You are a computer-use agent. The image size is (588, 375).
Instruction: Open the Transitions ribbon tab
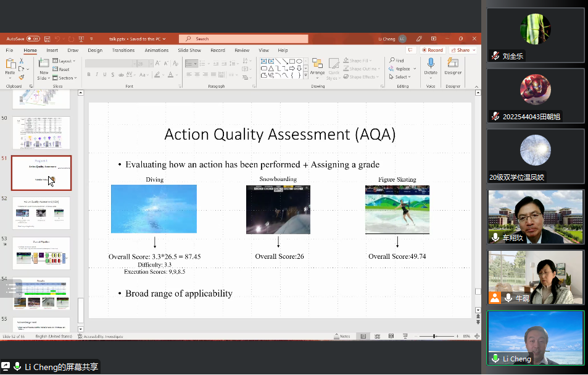(x=123, y=50)
